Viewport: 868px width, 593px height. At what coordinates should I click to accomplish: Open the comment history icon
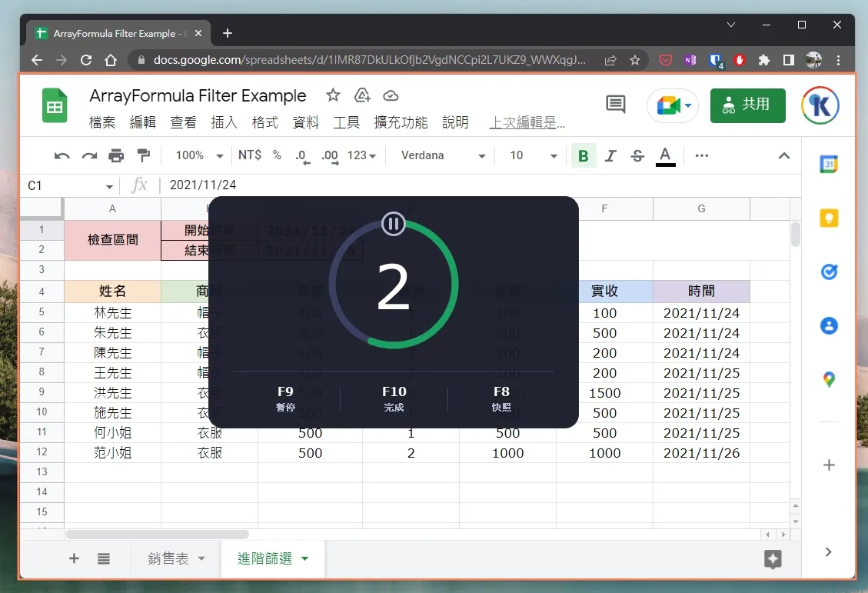point(616,104)
